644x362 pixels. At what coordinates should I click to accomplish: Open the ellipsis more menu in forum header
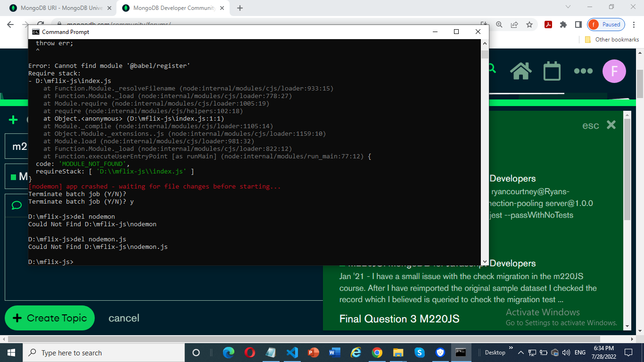pyautogui.click(x=583, y=71)
